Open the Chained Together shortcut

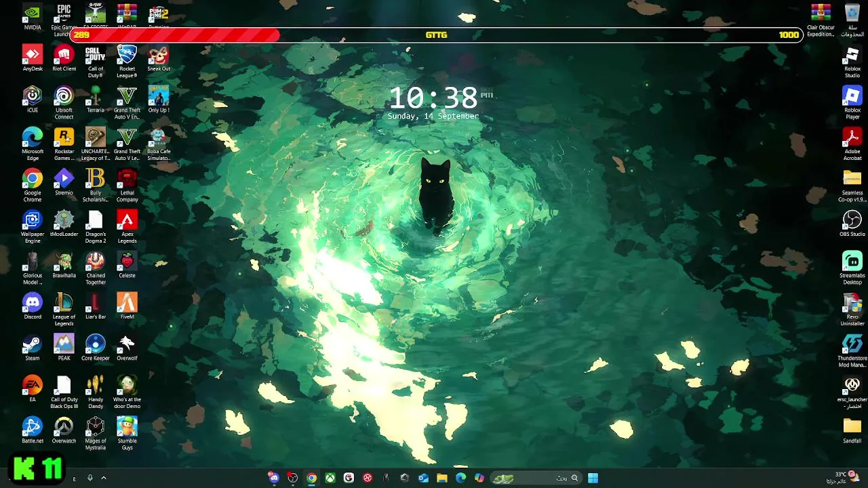coord(96,268)
